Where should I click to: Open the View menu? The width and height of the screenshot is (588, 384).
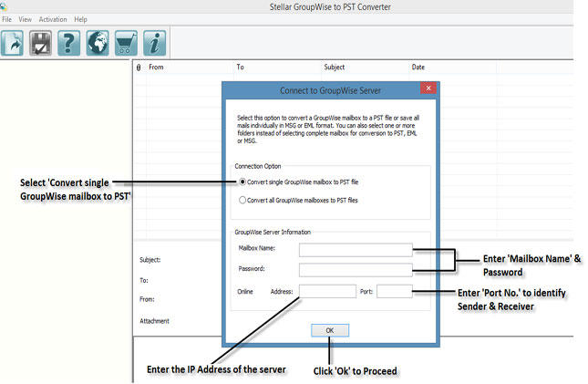(26, 19)
